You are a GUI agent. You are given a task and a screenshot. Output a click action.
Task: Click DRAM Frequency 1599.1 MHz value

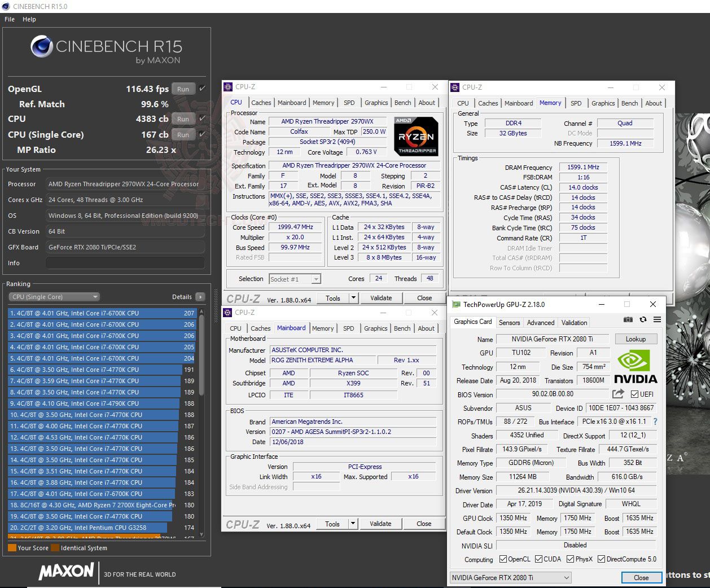583,167
